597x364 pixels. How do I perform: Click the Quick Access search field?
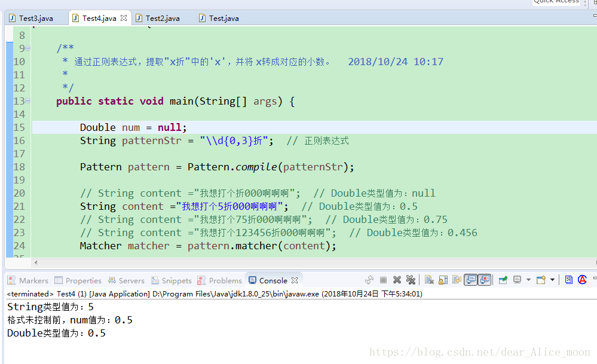556,2
